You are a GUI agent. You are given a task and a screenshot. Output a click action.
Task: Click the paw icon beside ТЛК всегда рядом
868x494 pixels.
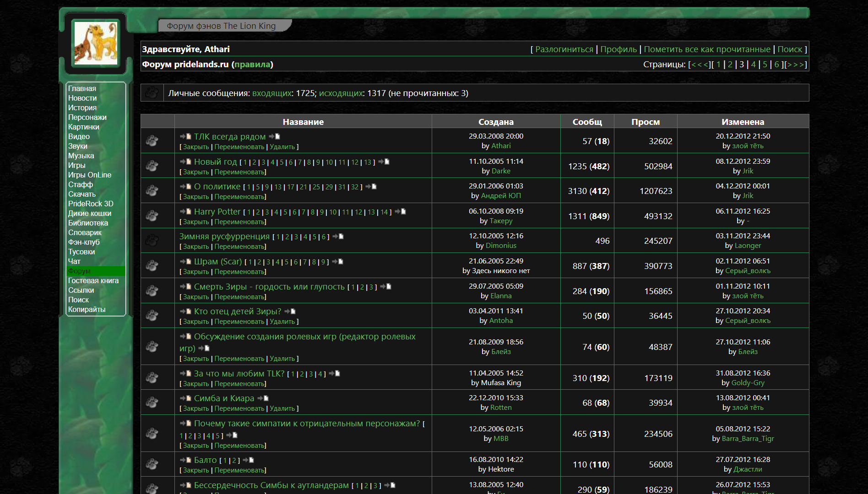152,141
